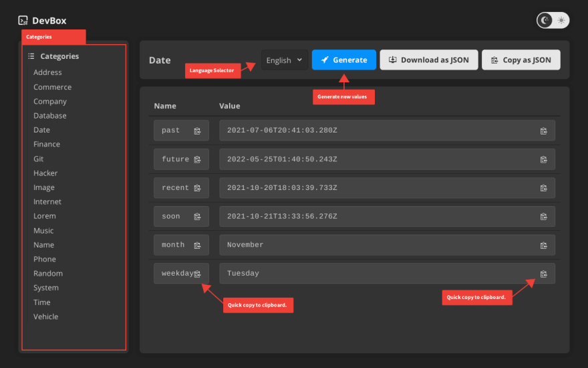Choose the Vehicle category

coord(45,316)
